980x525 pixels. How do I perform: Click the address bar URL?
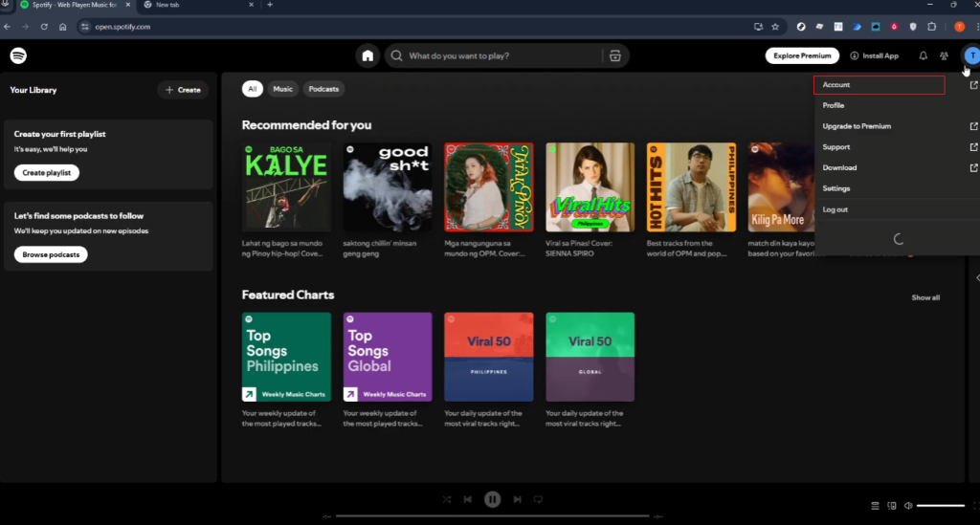[122, 27]
